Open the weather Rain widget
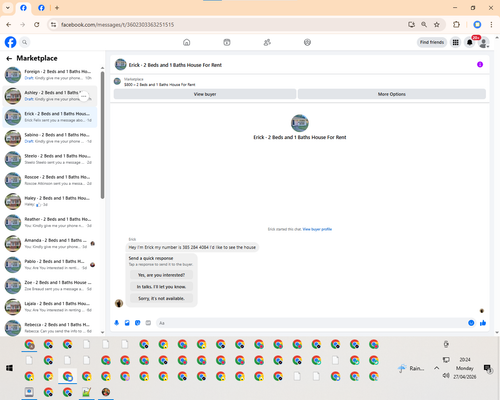This screenshot has width=500, height=400. [411, 368]
